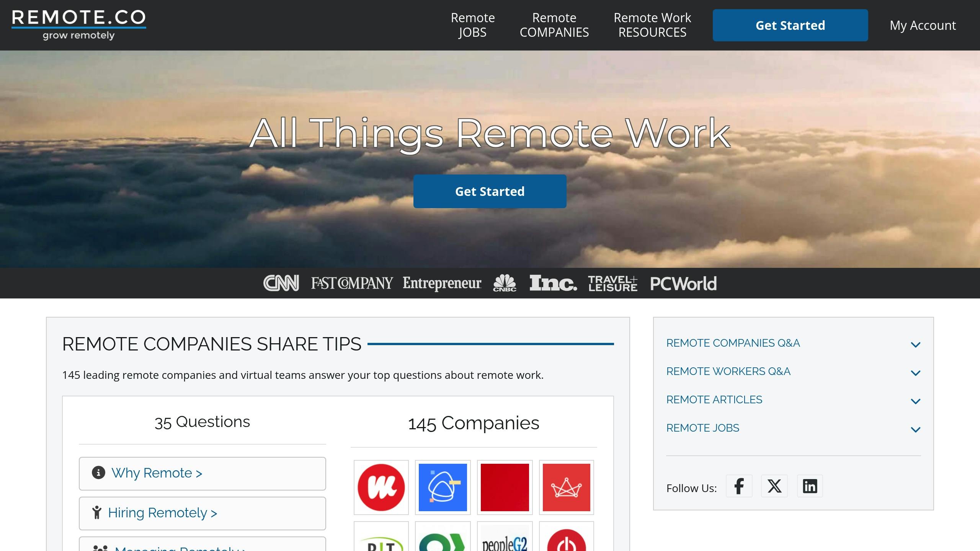980x551 pixels.
Task: Click the nav Get Started button
Action: 790,25
